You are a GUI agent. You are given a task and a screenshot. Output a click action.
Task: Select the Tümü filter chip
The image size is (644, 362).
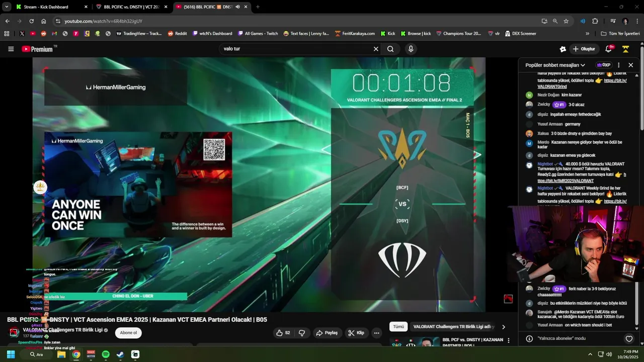[398, 327]
